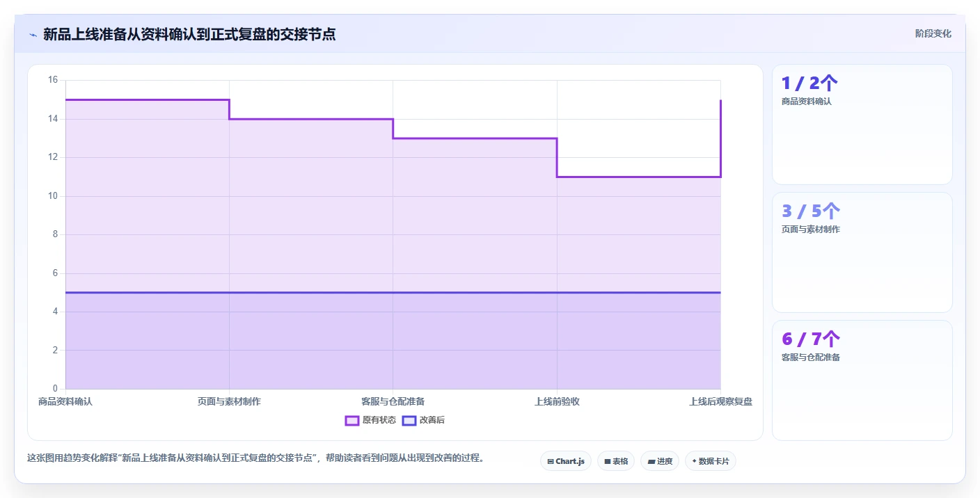Image resolution: width=980 pixels, height=498 pixels.
Task: Toggle the 原有状态 legend swatch
Action: pos(352,420)
